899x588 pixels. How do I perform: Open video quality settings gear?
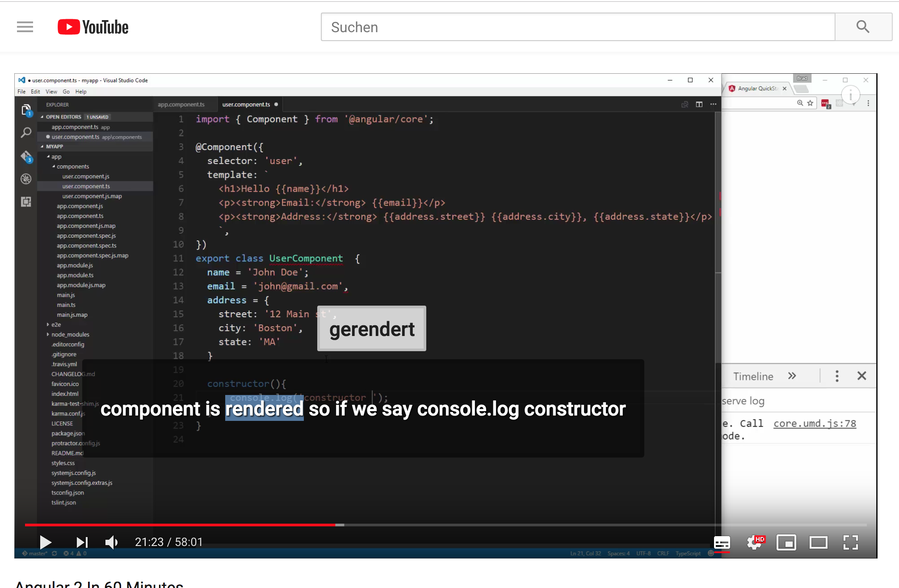tap(755, 542)
